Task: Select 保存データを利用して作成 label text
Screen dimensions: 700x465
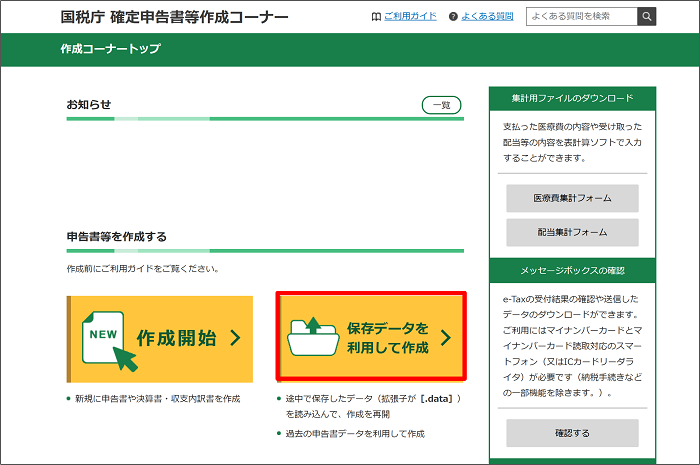Action: [x=388, y=338]
